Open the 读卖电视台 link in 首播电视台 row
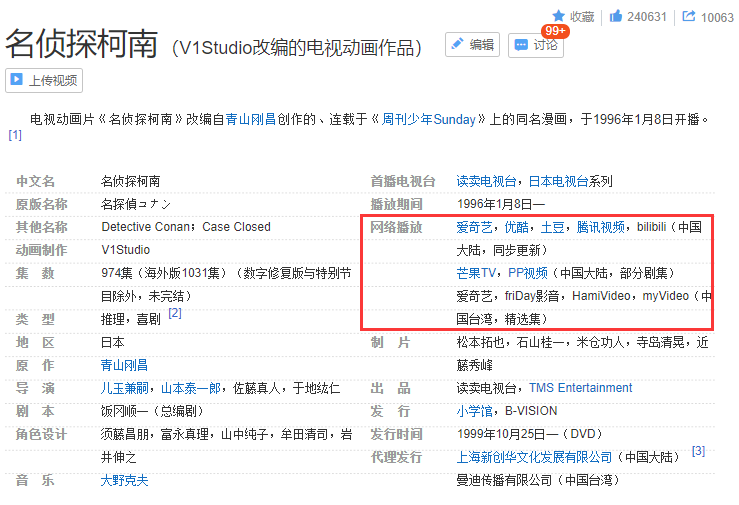This screenshot has width=739, height=505. (x=486, y=181)
